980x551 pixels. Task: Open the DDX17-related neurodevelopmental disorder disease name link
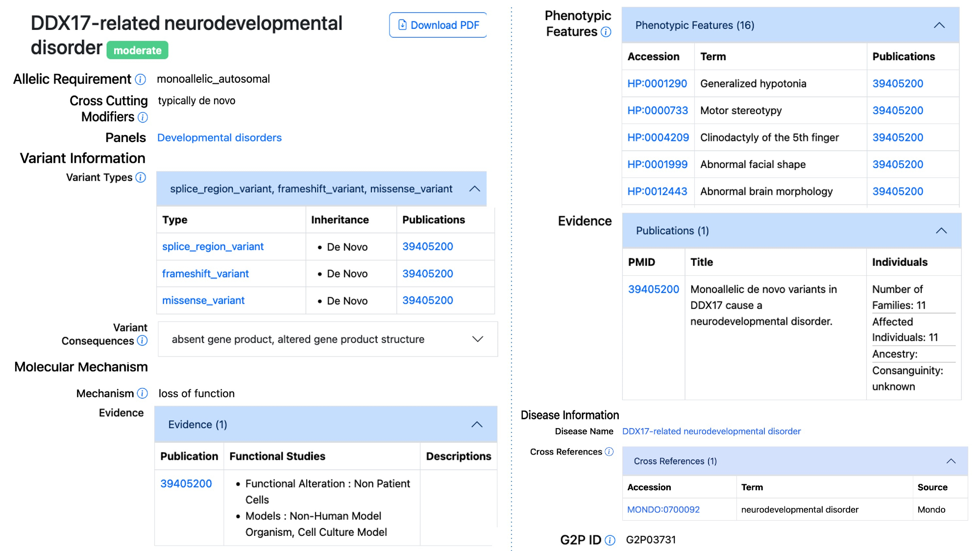[x=711, y=431]
